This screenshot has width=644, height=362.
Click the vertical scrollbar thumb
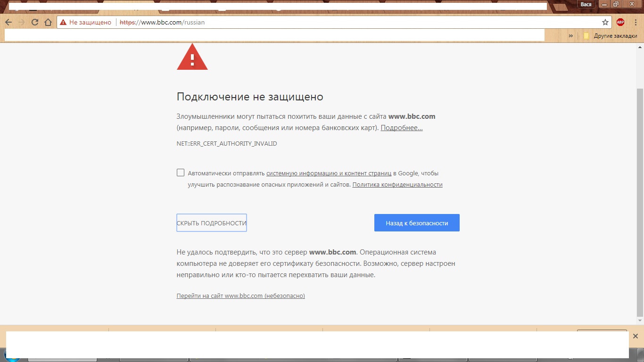(x=640, y=203)
